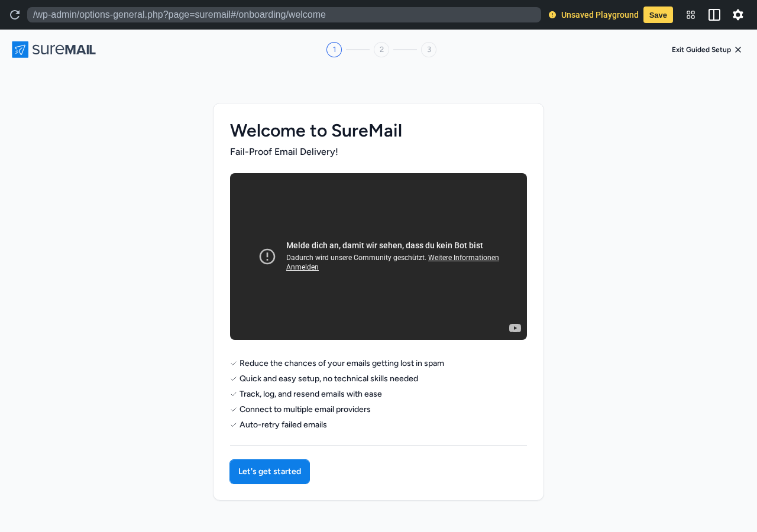Viewport: 757px width, 532px height.
Task: Click the unsaved warning indicator icon
Action: tap(552, 15)
